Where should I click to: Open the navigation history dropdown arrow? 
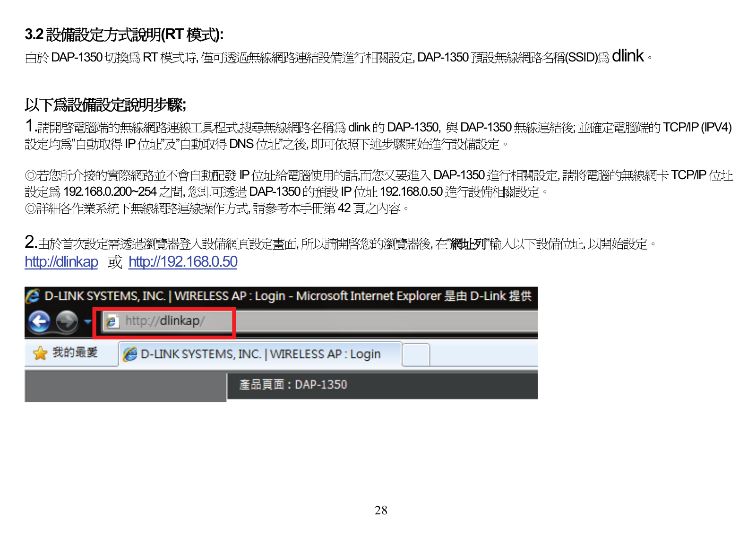point(87,322)
